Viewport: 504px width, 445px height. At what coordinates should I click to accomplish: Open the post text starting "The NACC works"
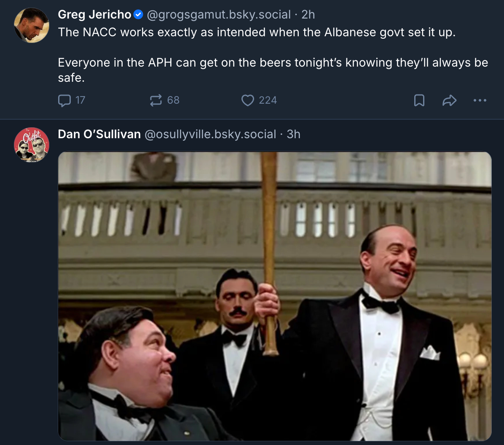click(x=257, y=32)
